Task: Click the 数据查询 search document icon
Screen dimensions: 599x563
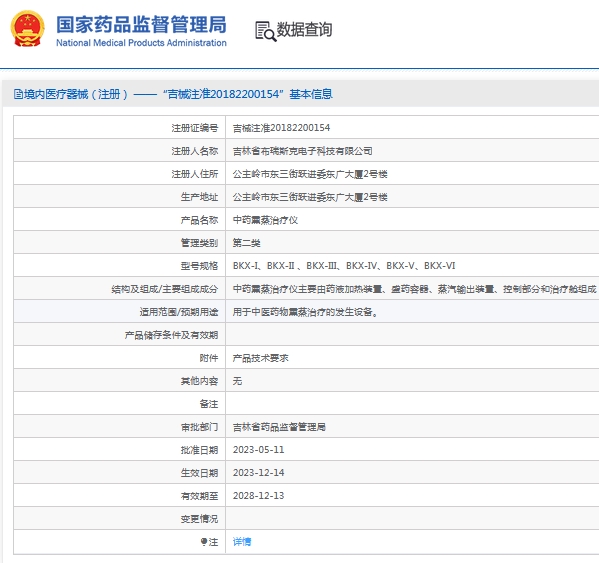Action: 265,31
